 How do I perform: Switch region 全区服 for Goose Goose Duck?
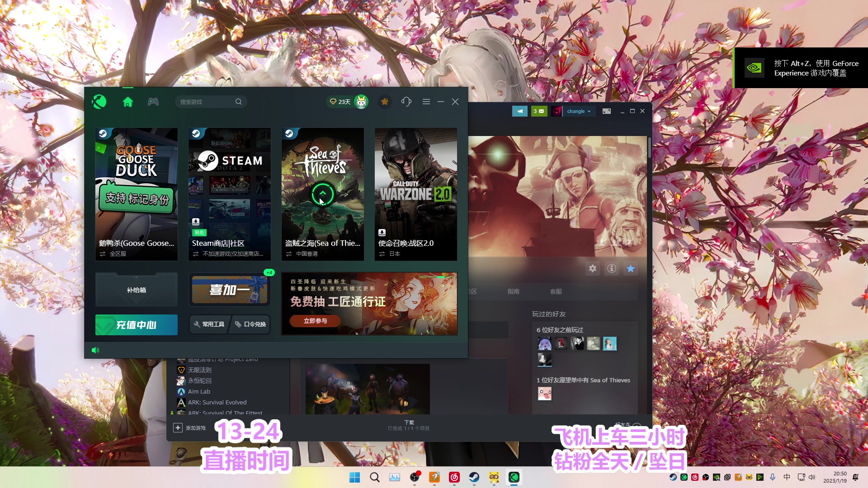[x=113, y=254]
